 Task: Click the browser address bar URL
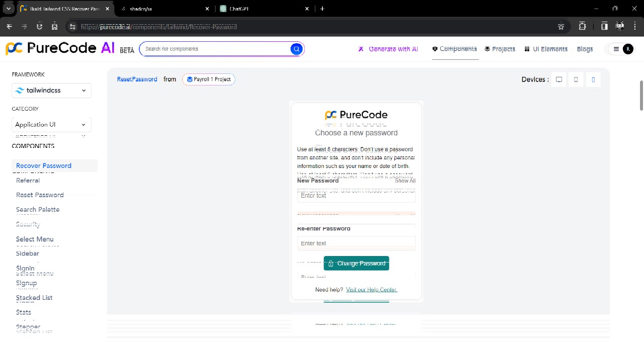[158, 27]
